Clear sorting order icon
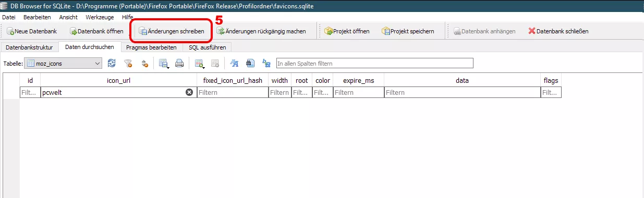Image resolution: width=644 pixels, height=198 pixels. tap(144, 63)
